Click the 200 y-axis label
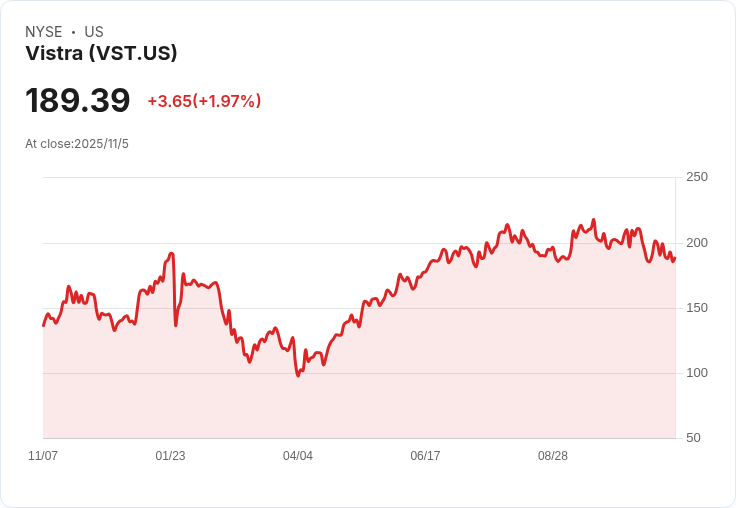 click(697, 243)
